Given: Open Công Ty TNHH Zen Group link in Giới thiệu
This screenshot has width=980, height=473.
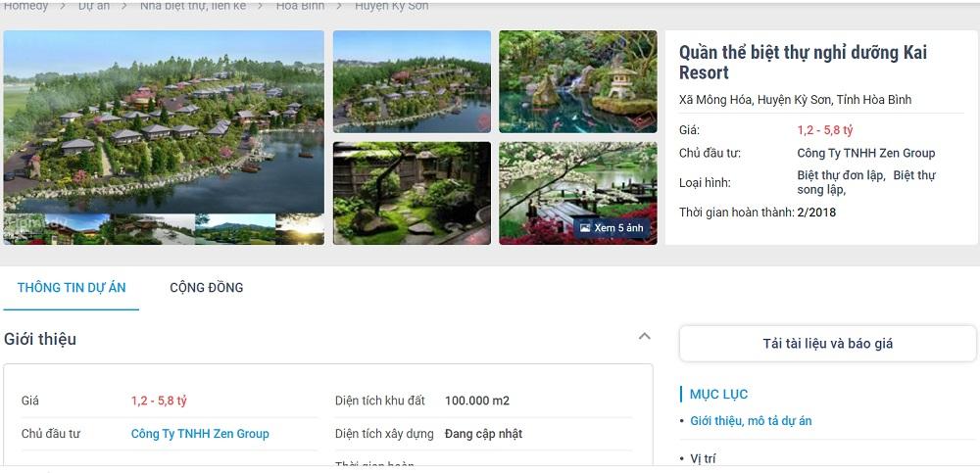Looking at the screenshot, I should (x=200, y=434).
